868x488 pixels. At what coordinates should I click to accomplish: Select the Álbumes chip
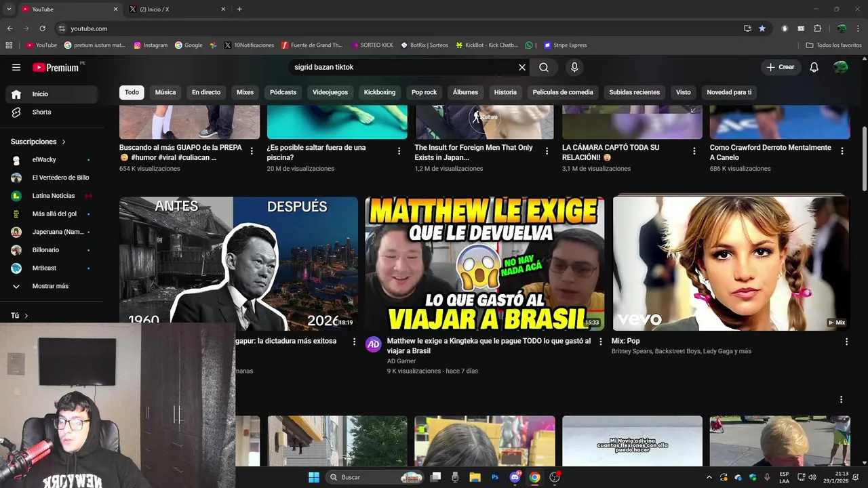pyautogui.click(x=465, y=92)
